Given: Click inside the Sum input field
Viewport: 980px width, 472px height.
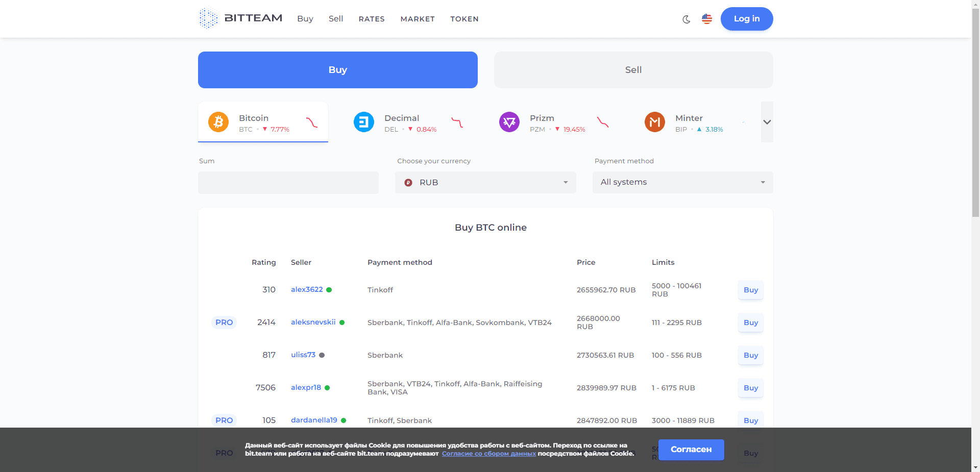Looking at the screenshot, I should click(x=288, y=182).
